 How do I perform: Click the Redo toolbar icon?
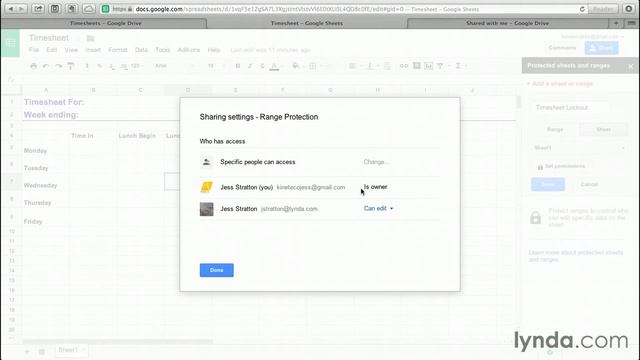pyautogui.click(x=58, y=66)
